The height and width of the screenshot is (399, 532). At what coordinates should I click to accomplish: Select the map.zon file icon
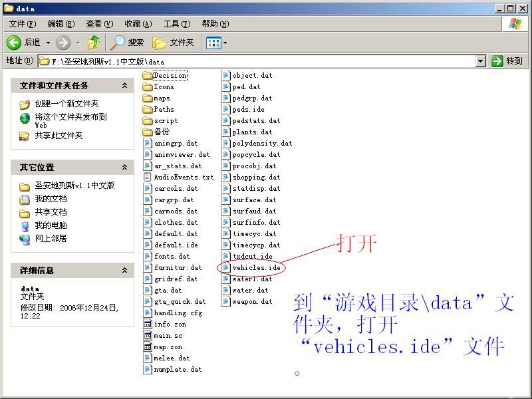tap(148, 346)
